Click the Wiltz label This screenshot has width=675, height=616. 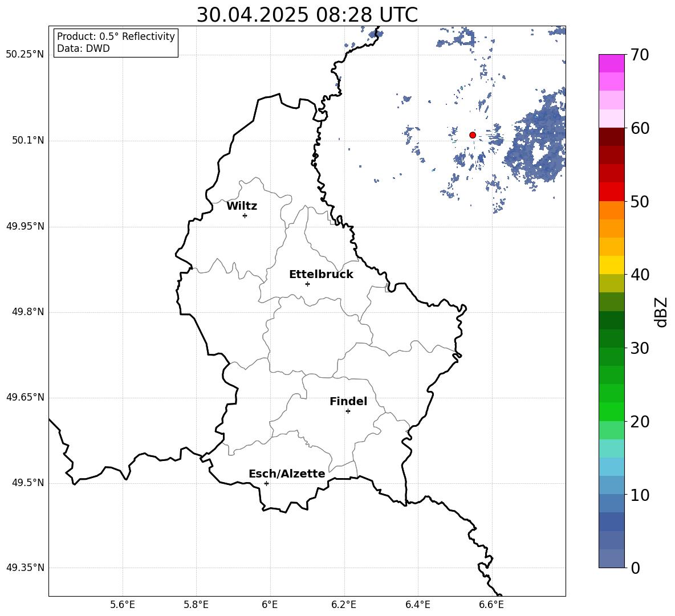coord(242,206)
